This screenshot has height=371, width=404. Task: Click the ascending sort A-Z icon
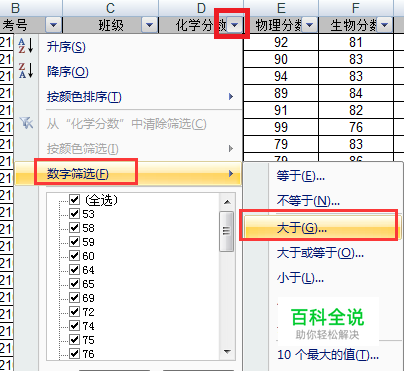(26, 45)
